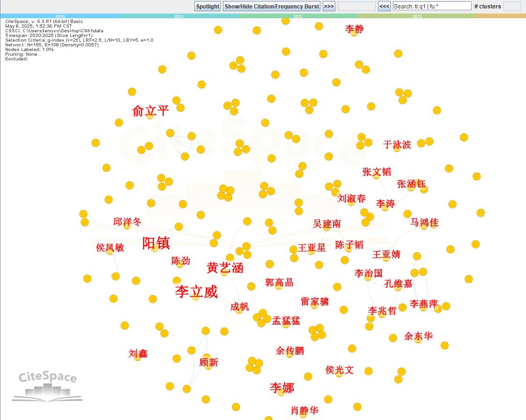Click the empty field between arrow buttons
The height and width of the screenshot is (420, 526).
[356, 6]
